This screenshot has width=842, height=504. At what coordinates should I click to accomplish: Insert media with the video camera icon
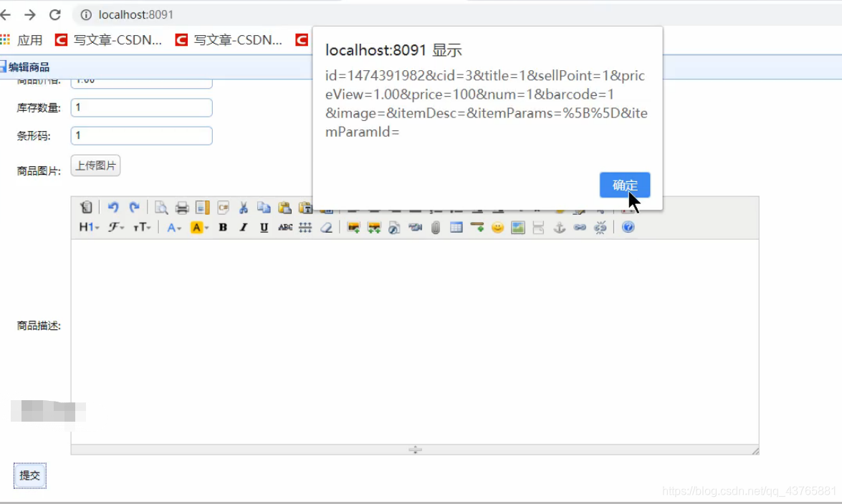(x=415, y=228)
